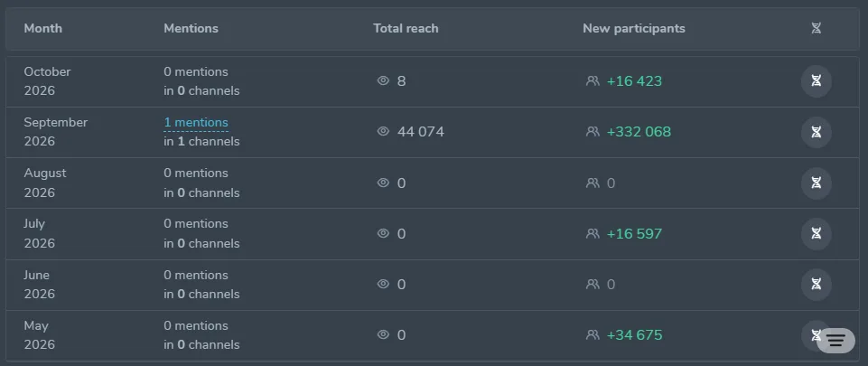Open DNA analysis for October 2026 row
This screenshot has width=868, height=366.
pos(816,81)
